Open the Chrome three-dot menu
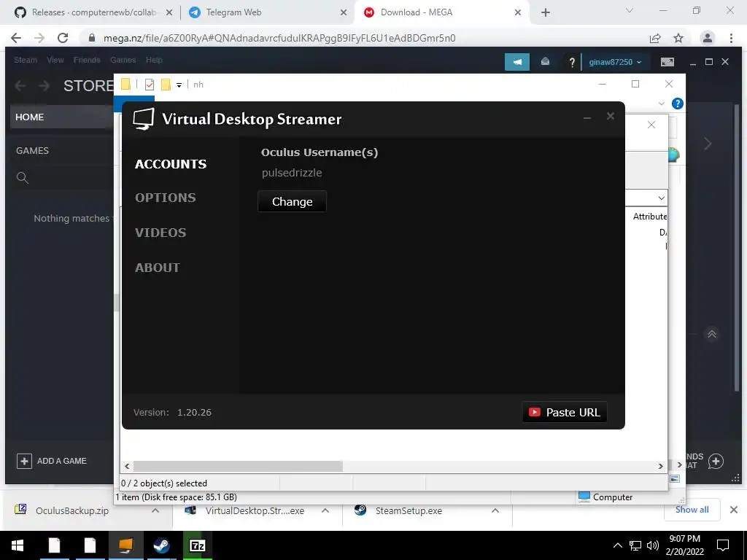Viewport: 747px width, 560px height. point(731,38)
